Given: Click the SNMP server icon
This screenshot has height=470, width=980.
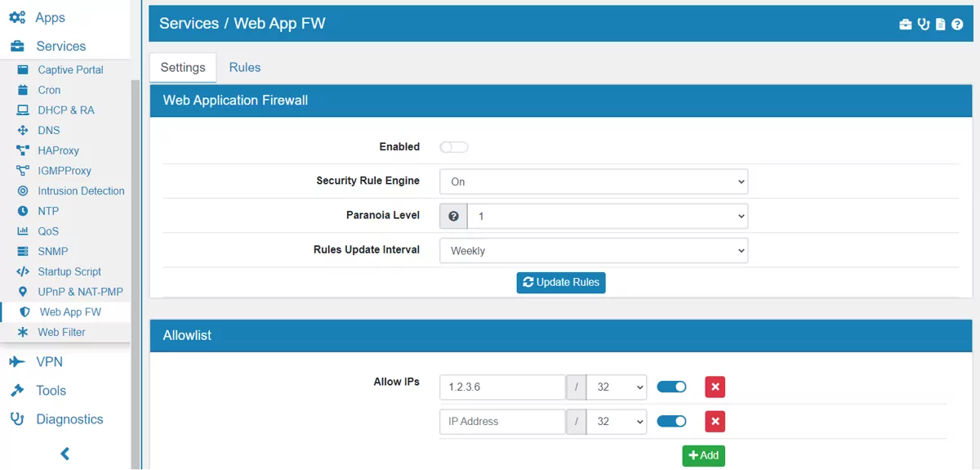Looking at the screenshot, I should point(23,251).
